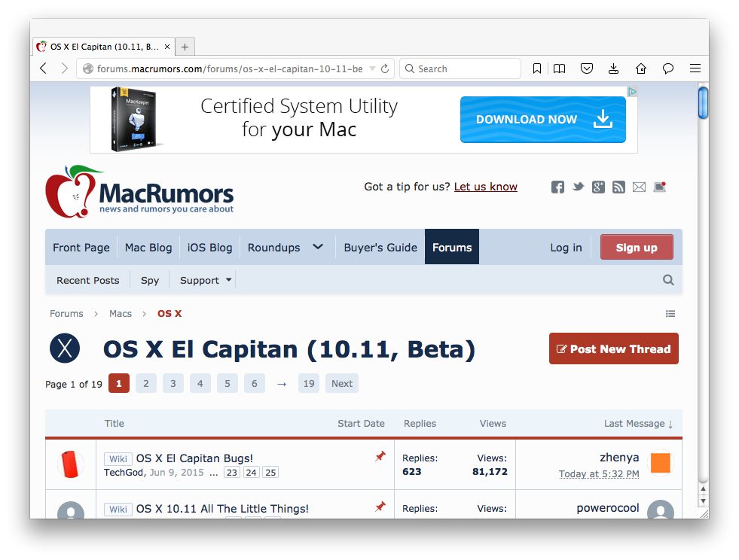The image size is (739, 560).
Task: Click the Log in link
Action: tap(566, 248)
